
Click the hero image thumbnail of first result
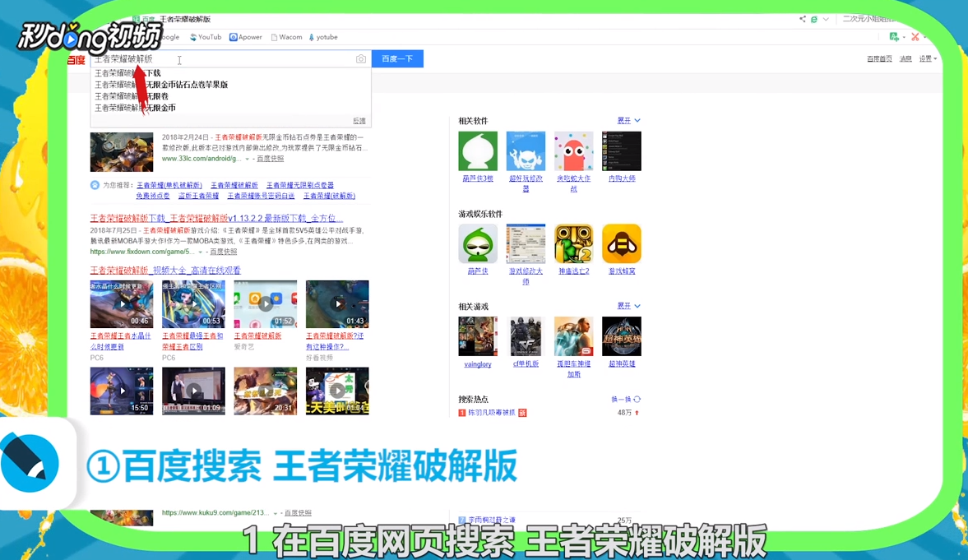point(122,152)
